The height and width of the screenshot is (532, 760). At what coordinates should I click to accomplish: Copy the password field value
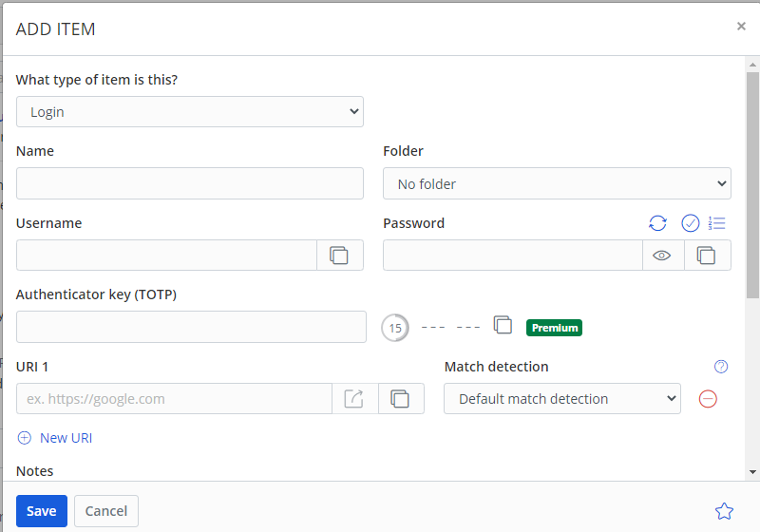pos(706,256)
